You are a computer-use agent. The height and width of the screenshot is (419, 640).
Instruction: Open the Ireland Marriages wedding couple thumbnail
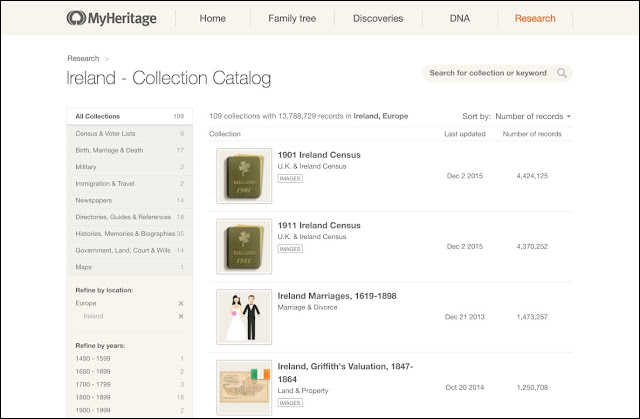pyautogui.click(x=244, y=317)
